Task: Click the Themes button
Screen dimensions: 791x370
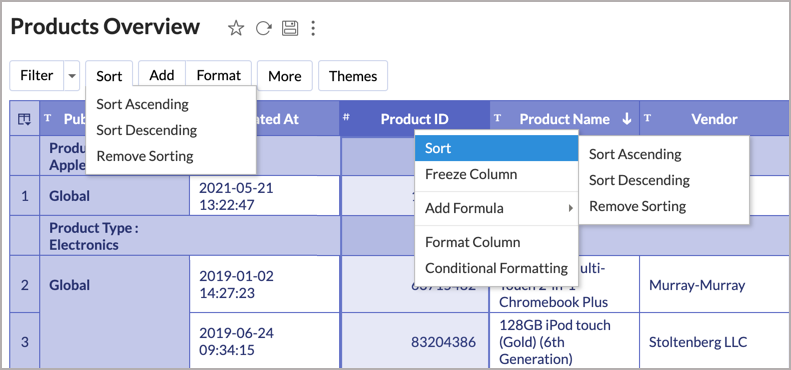Action: tap(353, 76)
